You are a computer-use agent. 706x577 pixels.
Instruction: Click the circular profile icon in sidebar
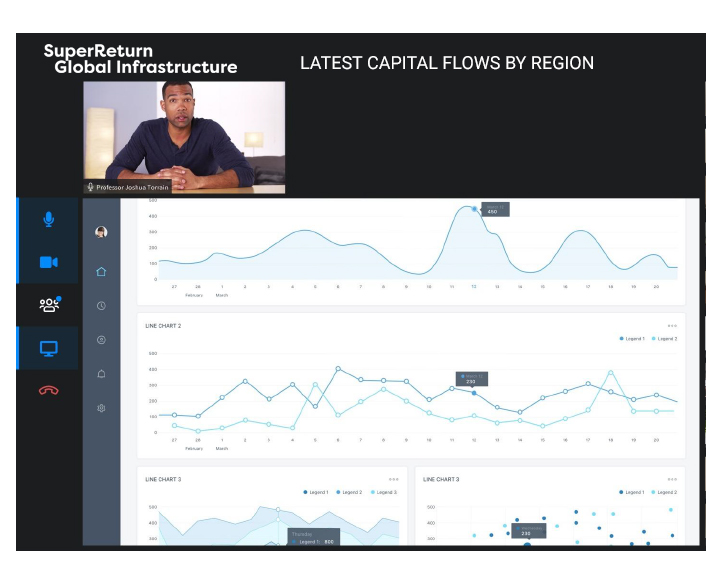click(101, 340)
